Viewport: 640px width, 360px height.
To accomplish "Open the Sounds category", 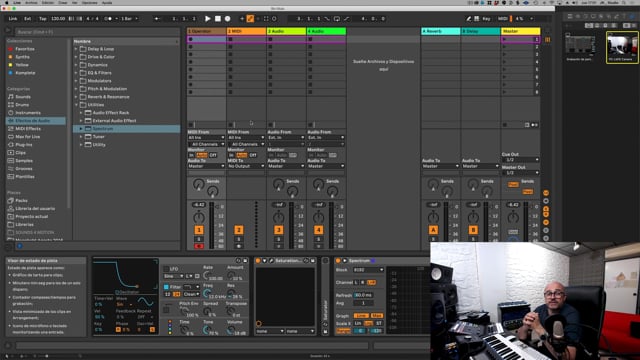I will [23, 97].
